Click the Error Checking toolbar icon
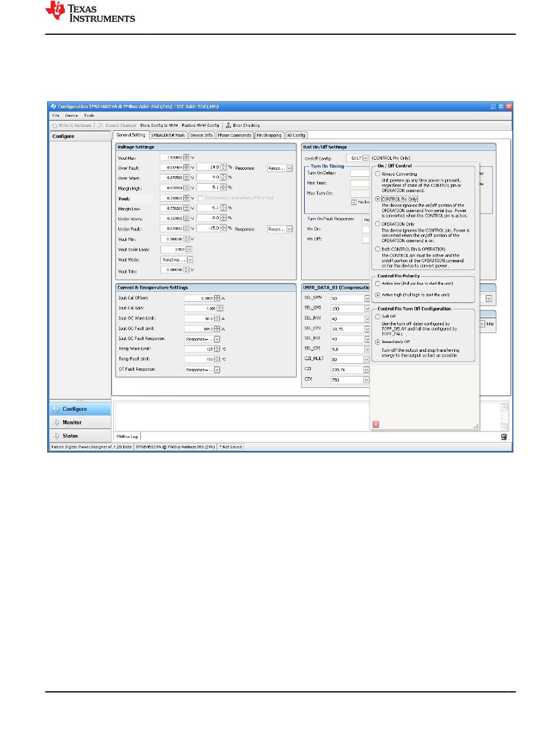The image size is (560, 729). click(228, 125)
